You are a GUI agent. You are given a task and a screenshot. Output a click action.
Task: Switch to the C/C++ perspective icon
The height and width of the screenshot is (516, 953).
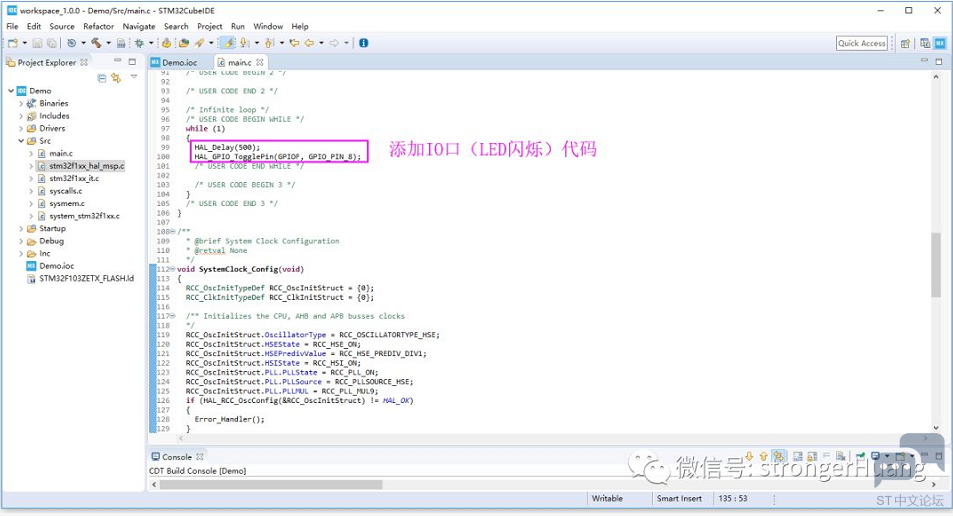tap(925, 43)
